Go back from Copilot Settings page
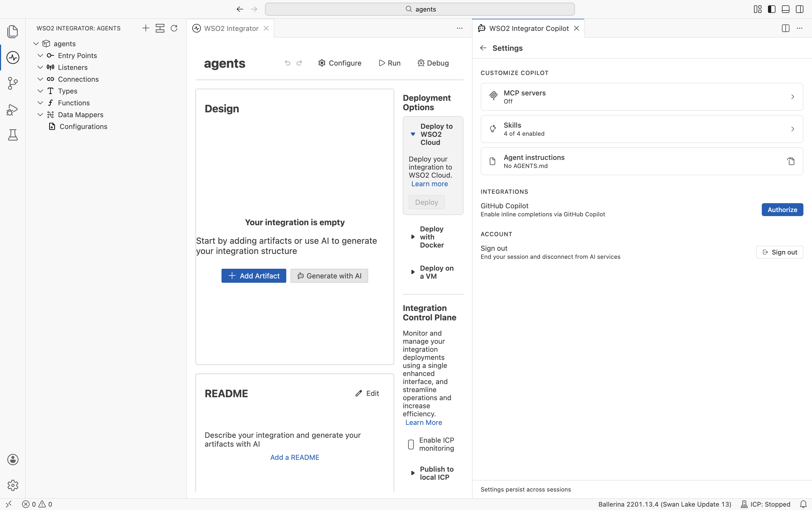 (483, 48)
